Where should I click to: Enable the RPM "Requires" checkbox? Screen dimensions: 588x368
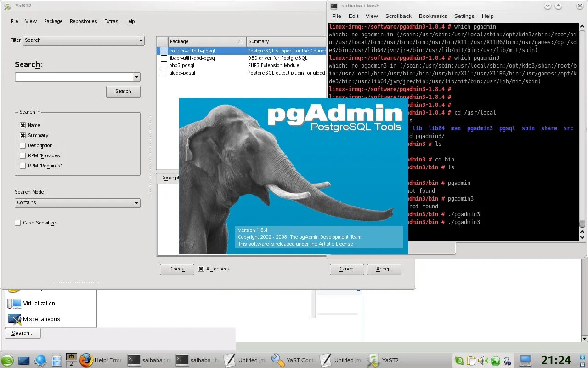coord(23,166)
